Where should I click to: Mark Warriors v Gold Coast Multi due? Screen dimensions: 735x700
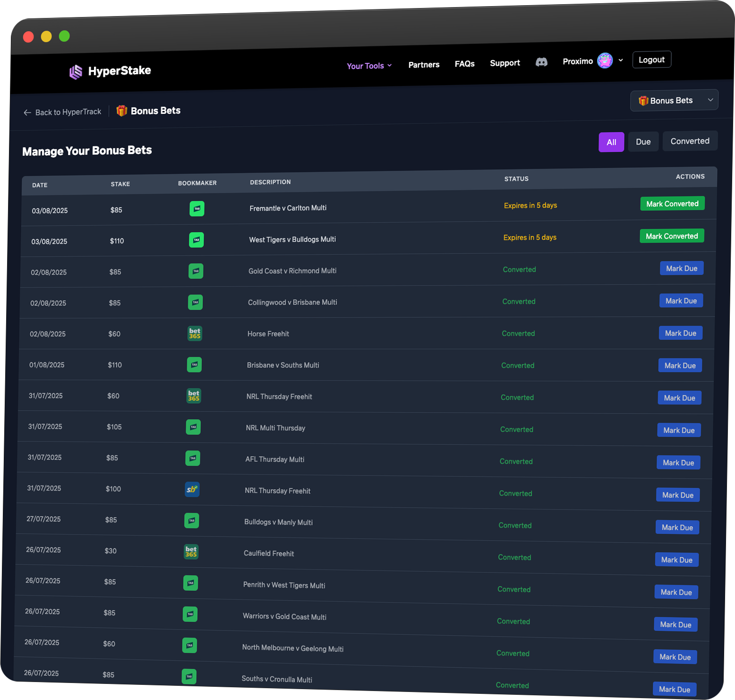pyautogui.click(x=675, y=624)
